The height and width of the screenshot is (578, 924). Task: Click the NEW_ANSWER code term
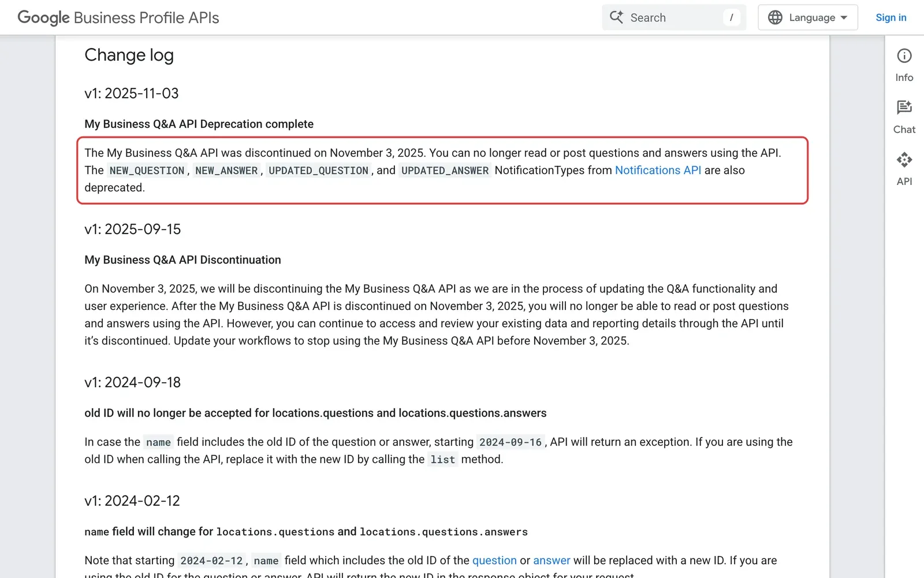pos(226,171)
